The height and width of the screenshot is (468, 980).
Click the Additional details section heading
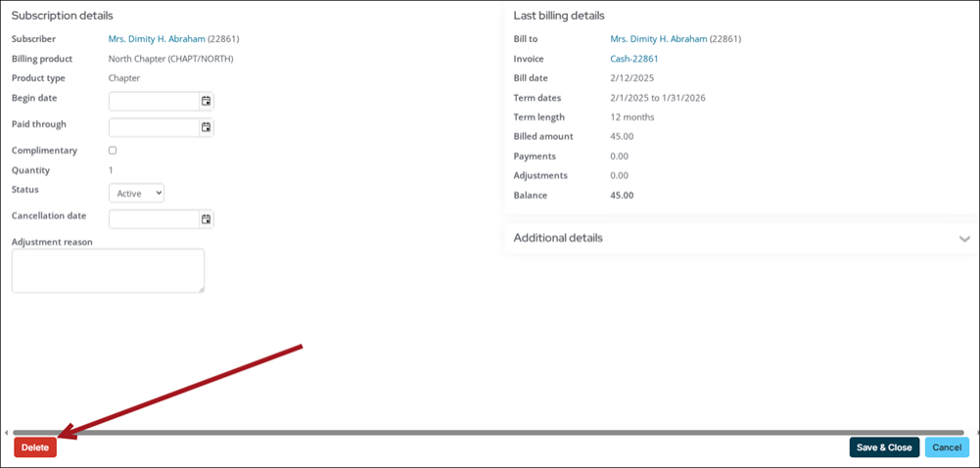pyautogui.click(x=558, y=238)
